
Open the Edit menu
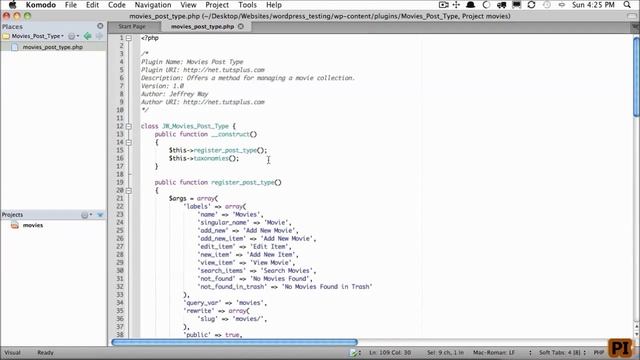[92, 5]
